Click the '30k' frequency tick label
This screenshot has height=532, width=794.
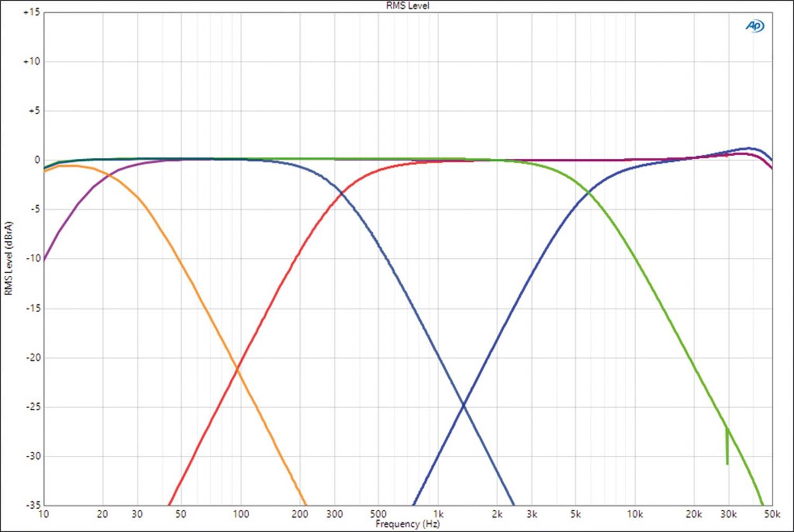728,514
